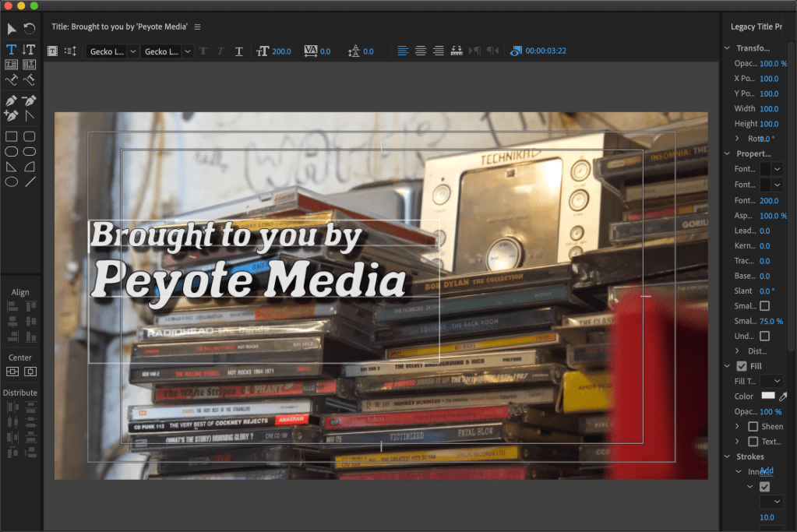Enable the Sheen checkbox
The image size is (797, 532).
pyautogui.click(x=753, y=427)
